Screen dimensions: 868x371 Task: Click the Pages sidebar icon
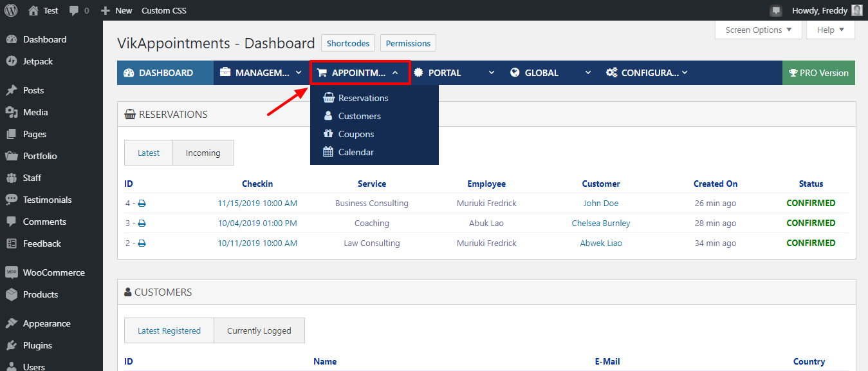coord(12,134)
